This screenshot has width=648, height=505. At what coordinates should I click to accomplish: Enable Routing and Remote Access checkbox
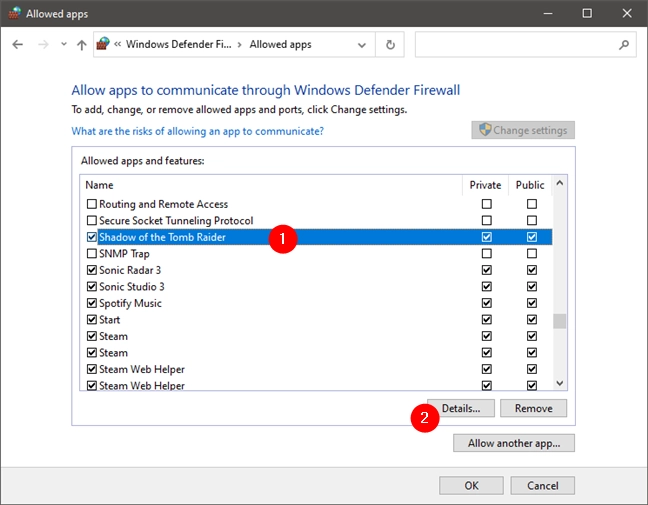92,204
